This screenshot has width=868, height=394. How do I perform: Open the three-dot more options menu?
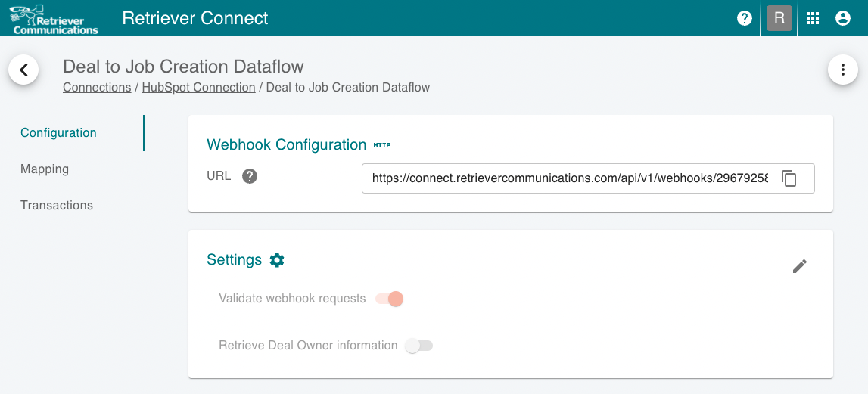point(842,70)
